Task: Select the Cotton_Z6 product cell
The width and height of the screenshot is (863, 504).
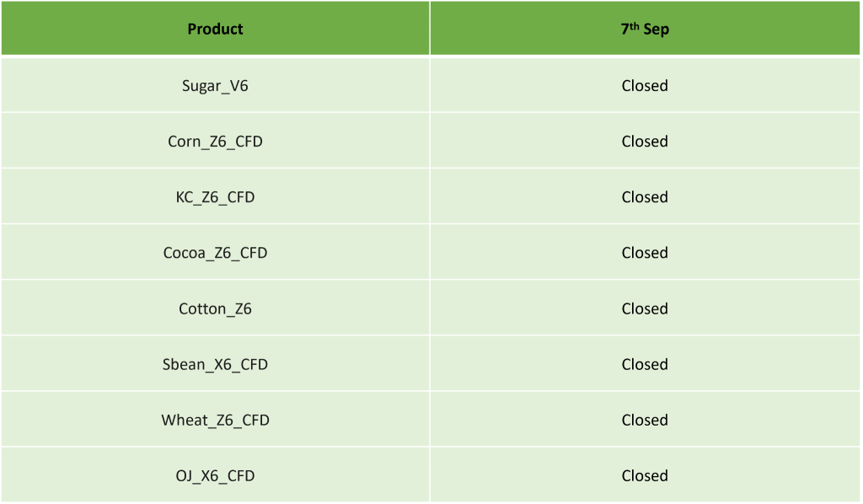Action: 215,308
